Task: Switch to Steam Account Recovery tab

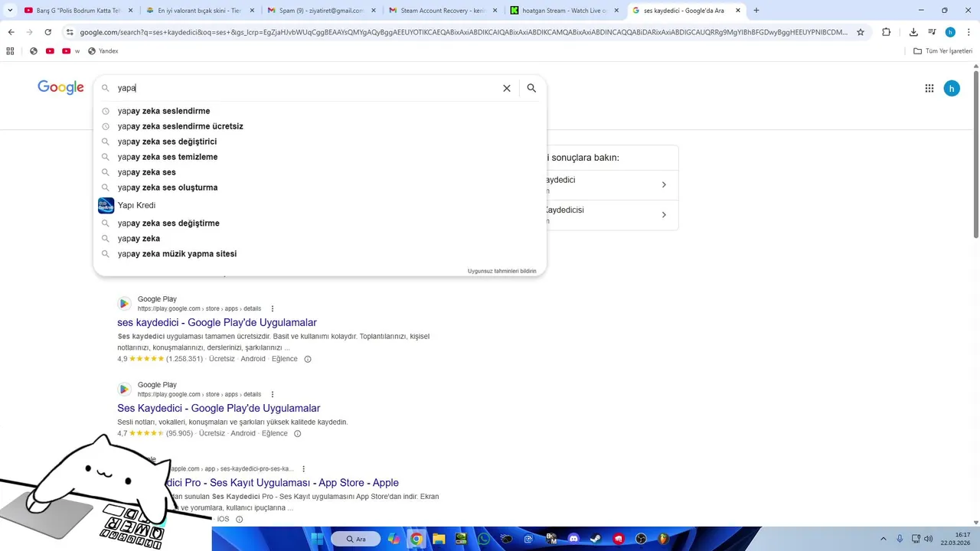Action: click(442, 11)
